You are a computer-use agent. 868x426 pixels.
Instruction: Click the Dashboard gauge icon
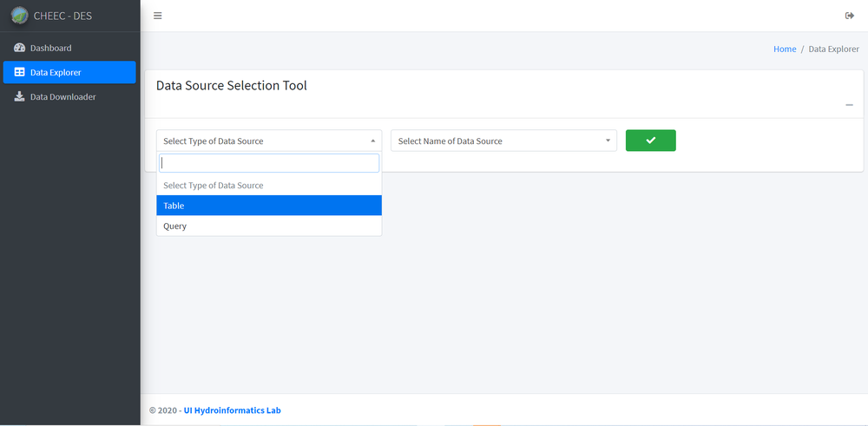click(x=20, y=48)
